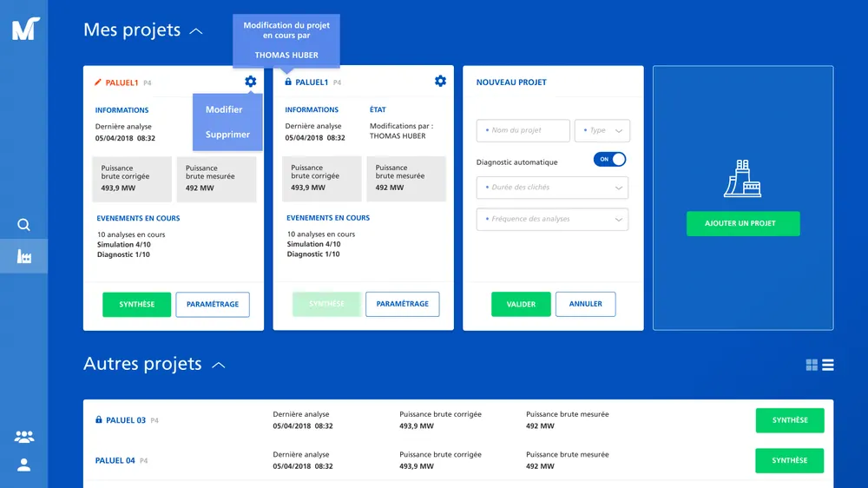Click the lock icon on the PALUEL1 card
868x488 pixels.
[x=288, y=82]
